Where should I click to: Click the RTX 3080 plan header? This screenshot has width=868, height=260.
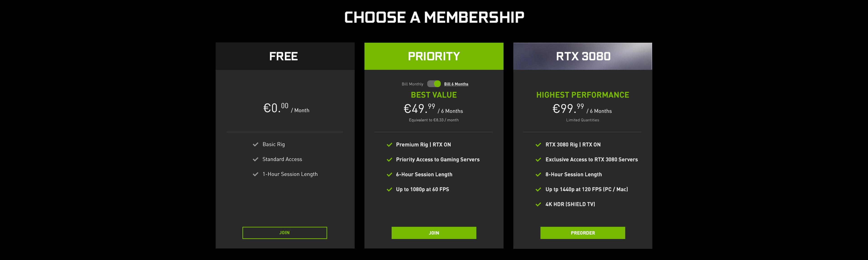(x=583, y=56)
